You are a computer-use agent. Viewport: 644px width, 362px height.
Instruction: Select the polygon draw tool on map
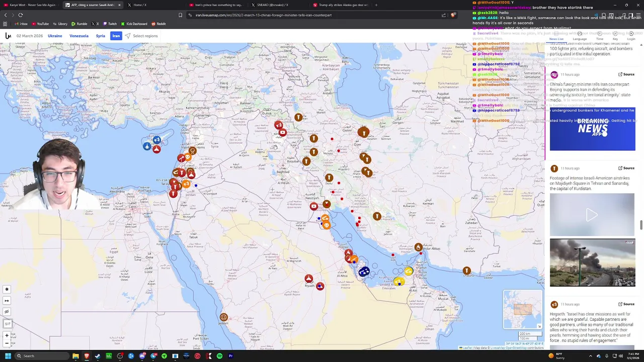7,289
